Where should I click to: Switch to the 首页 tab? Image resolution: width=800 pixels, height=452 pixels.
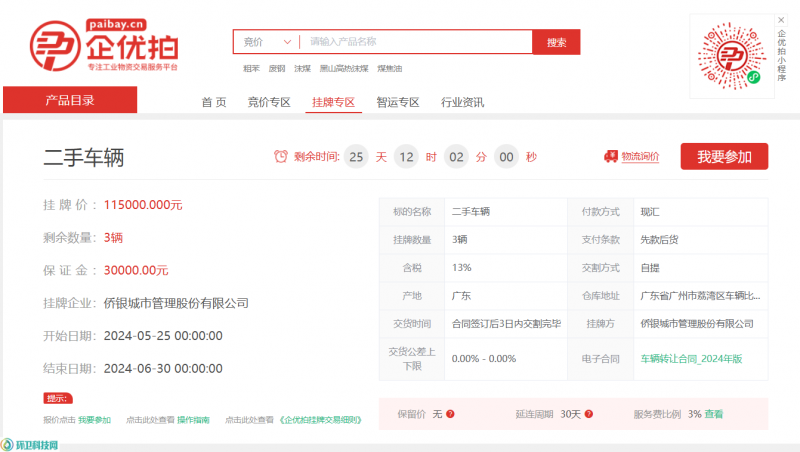tap(213, 102)
